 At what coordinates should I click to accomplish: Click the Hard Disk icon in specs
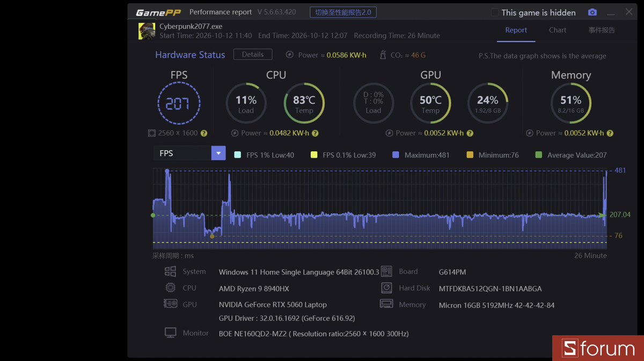386,288
